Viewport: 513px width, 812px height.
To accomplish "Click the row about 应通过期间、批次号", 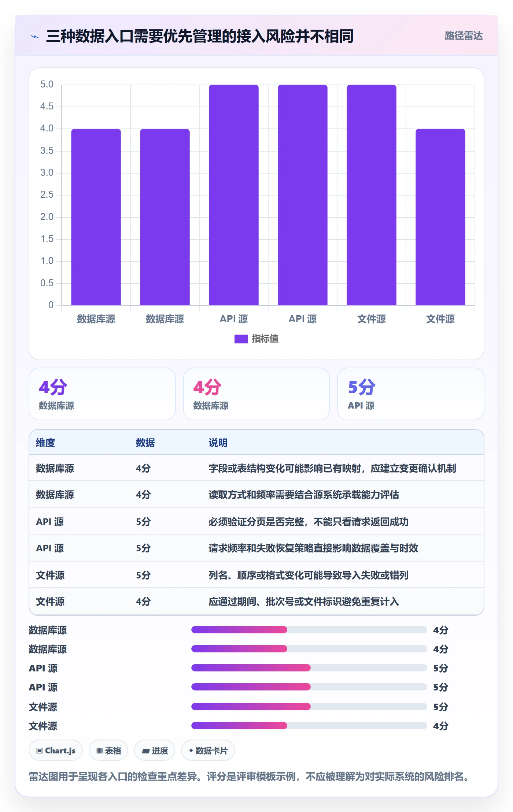I will tap(256, 601).
